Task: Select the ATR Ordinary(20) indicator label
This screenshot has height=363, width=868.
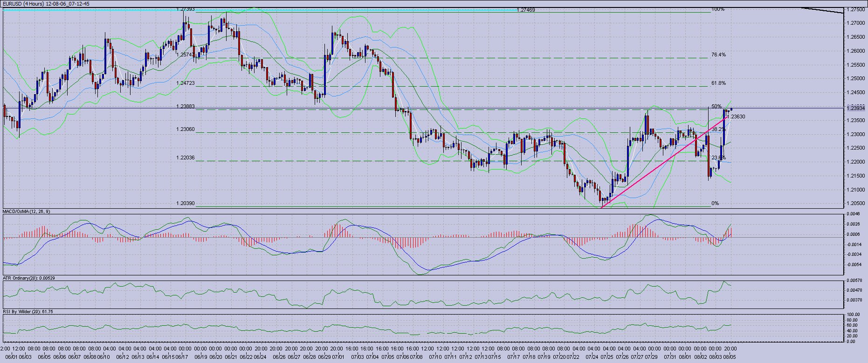Action: pyautogui.click(x=29, y=278)
